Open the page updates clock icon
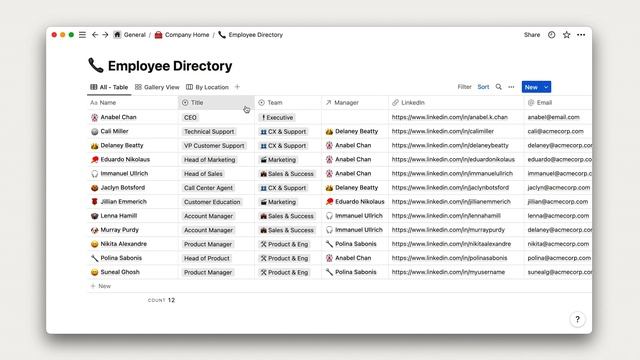640x360 pixels. [551, 35]
